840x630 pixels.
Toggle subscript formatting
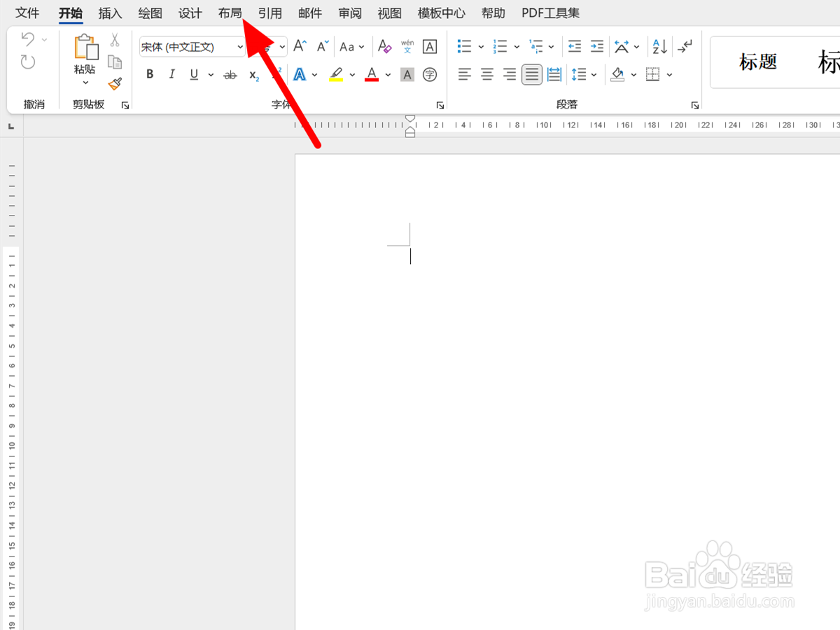254,74
